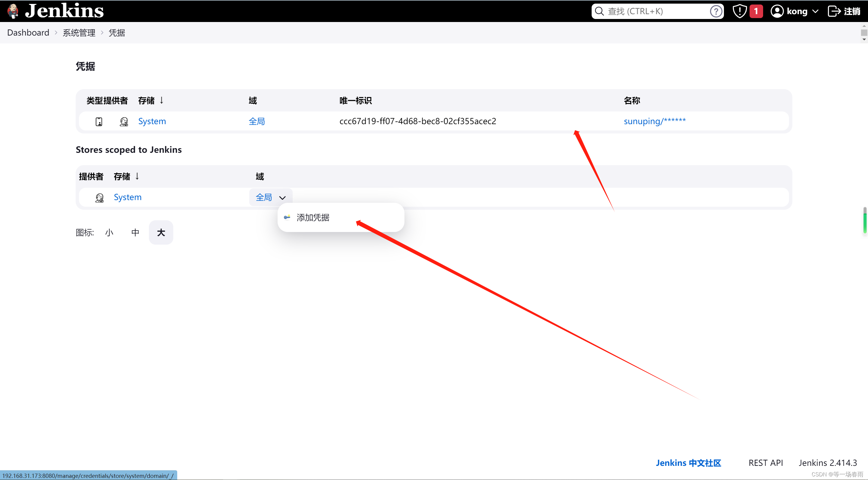Click the user avatar icon for kong
The width and height of the screenshot is (868, 480).
777,11
